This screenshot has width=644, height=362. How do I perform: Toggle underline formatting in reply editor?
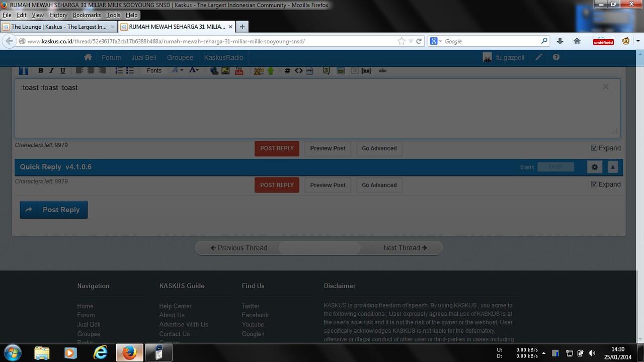click(63, 71)
